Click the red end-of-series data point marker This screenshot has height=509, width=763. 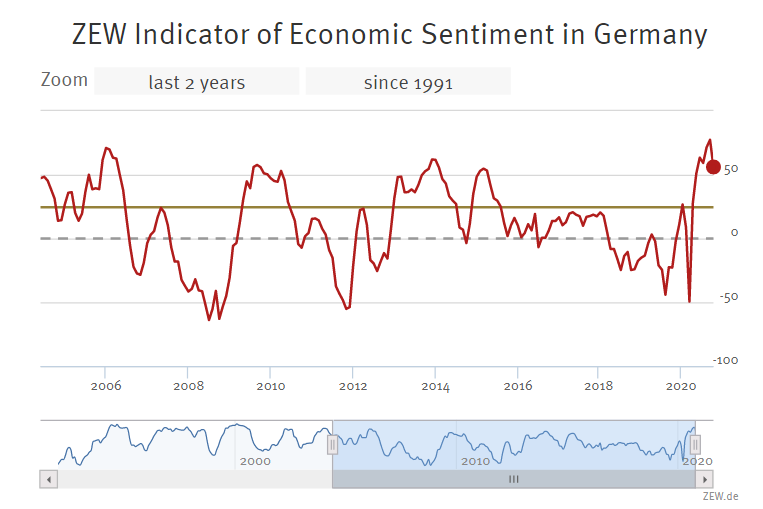tap(713, 166)
